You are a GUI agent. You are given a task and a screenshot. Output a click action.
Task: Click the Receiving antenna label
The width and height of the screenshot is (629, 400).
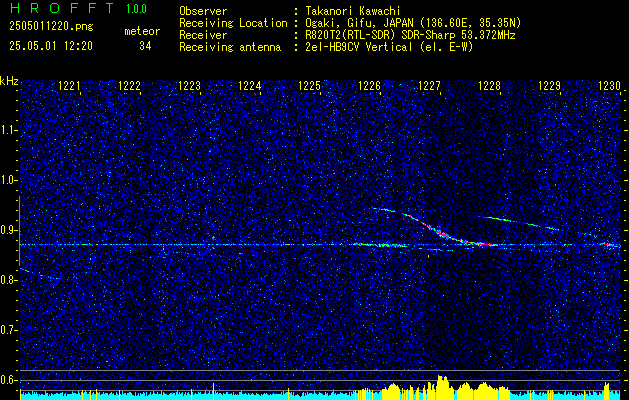click(230, 47)
